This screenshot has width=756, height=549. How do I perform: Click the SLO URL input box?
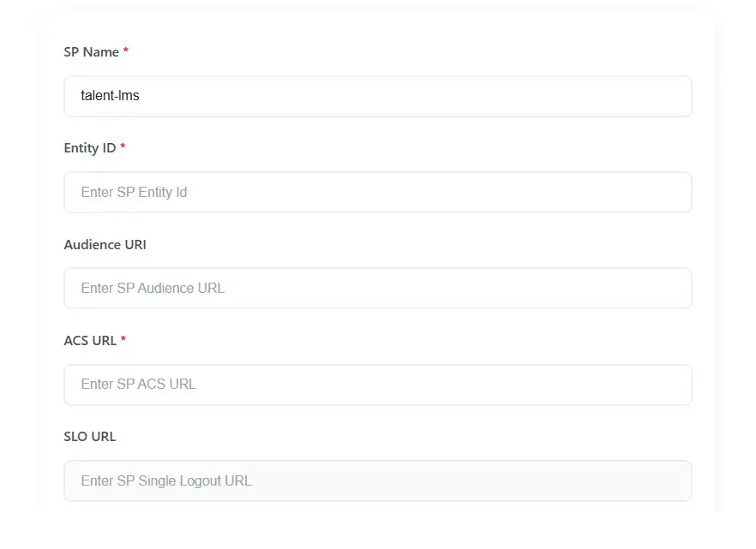[x=377, y=480]
